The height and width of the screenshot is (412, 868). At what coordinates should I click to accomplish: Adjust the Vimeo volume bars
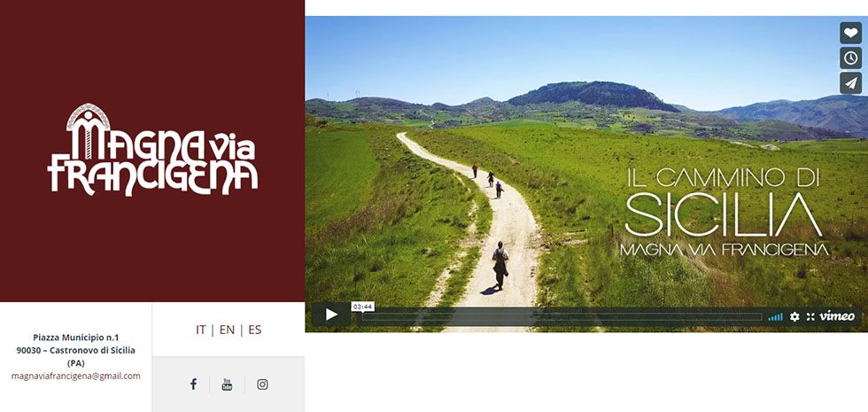pyautogui.click(x=776, y=317)
